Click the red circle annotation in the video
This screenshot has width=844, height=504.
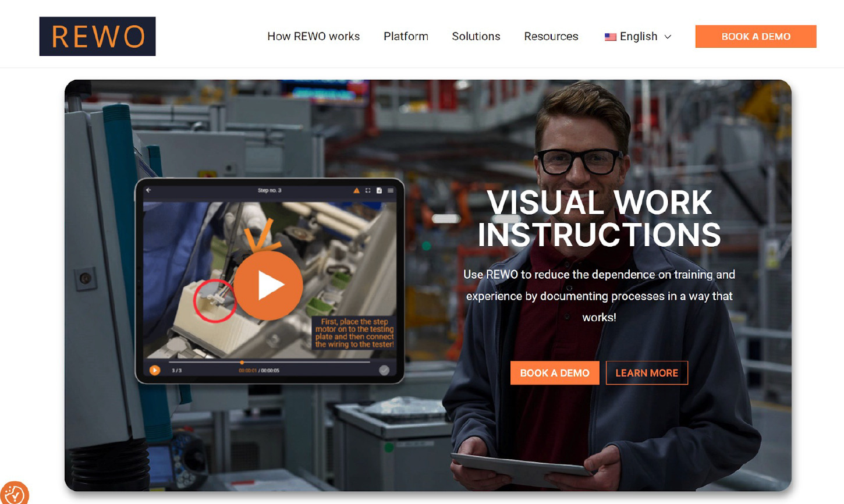click(x=215, y=300)
